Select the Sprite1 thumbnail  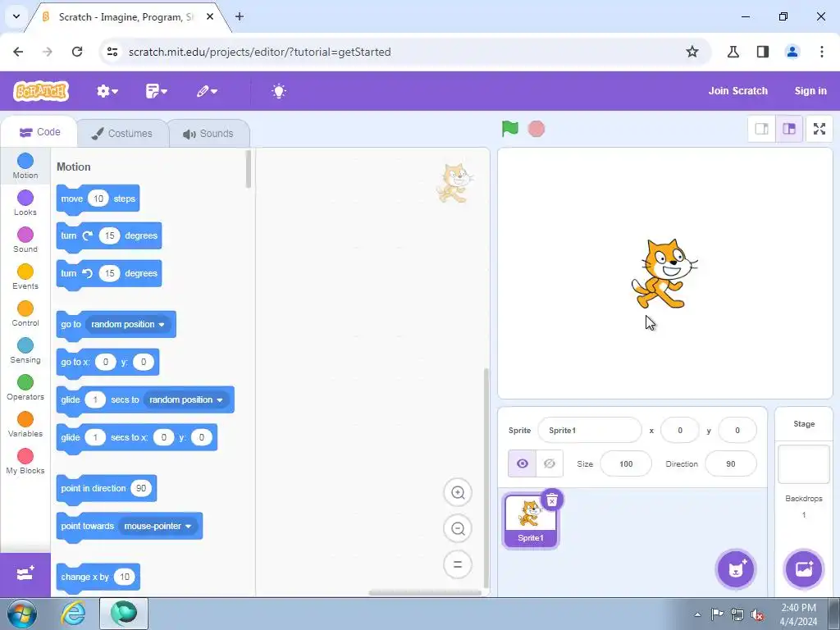coord(531,521)
